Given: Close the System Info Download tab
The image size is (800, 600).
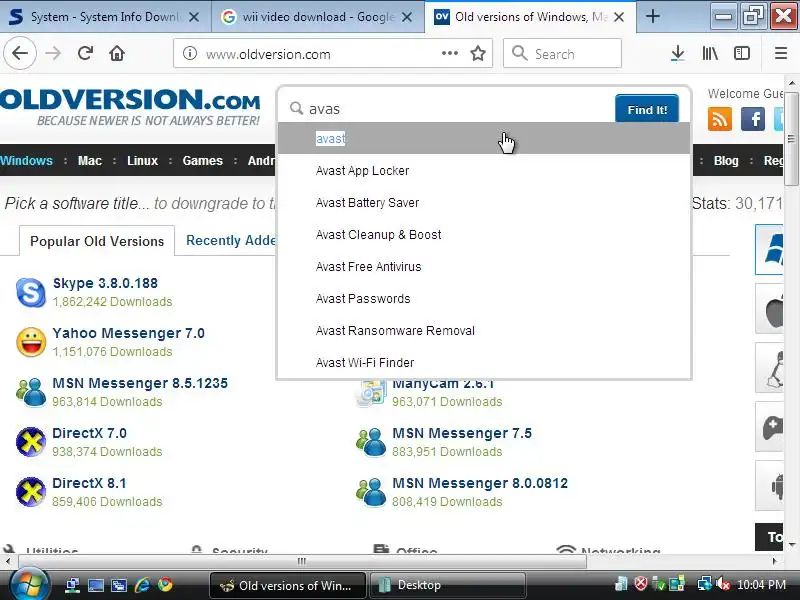Looking at the screenshot, I should (194, 17).
